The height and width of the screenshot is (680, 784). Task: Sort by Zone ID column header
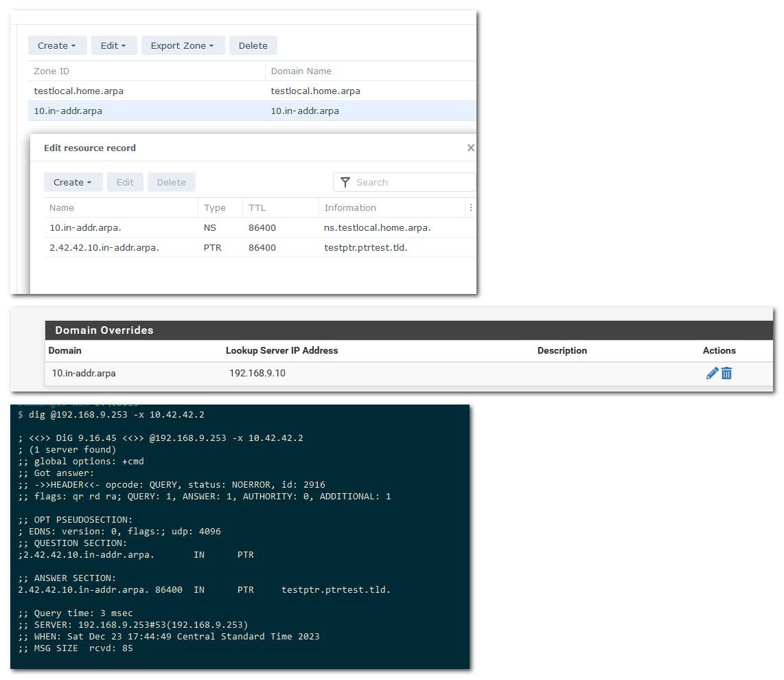point(146,71)
